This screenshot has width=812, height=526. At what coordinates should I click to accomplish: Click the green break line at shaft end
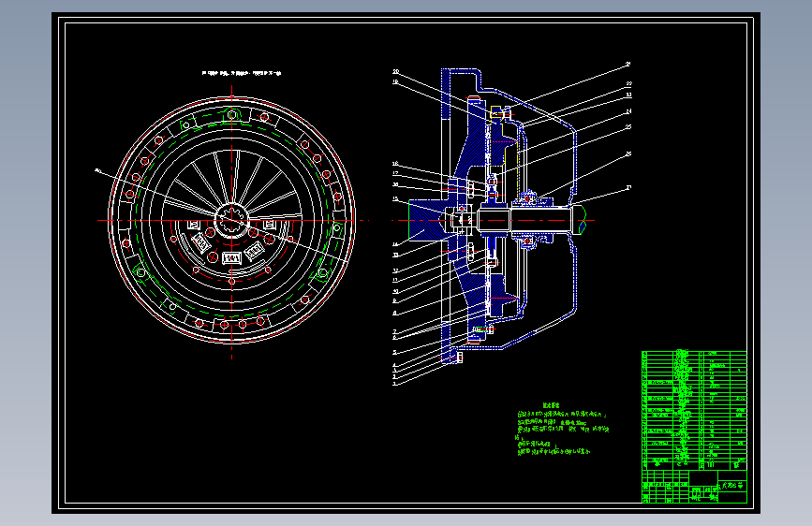[582, 220]
